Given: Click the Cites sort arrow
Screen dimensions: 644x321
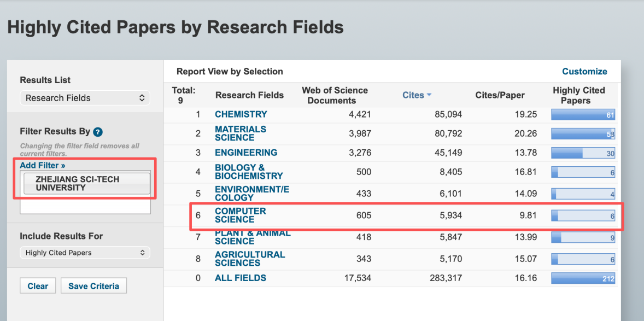Looking at the screenshot, I should tap(429, 95).
